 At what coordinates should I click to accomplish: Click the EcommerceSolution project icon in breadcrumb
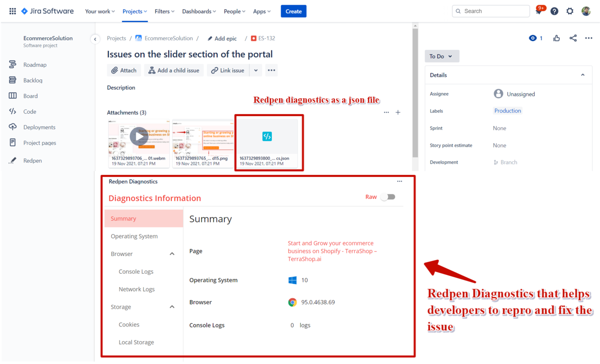(x=138, y=38)
